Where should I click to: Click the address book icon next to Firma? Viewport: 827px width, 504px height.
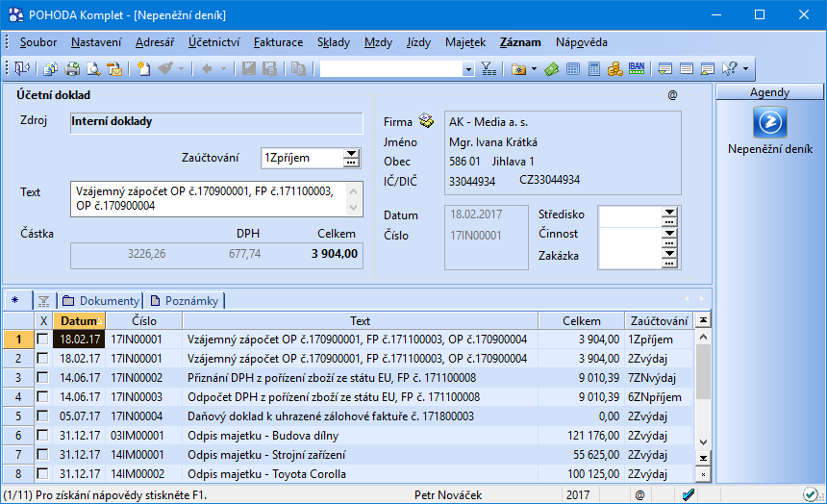click(426, 121)
